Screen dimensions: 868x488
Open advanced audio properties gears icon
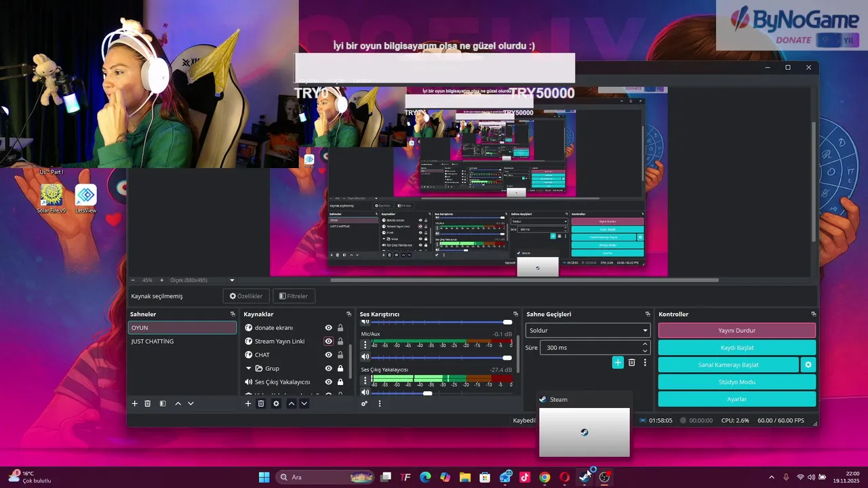click(x=364, y=403)
